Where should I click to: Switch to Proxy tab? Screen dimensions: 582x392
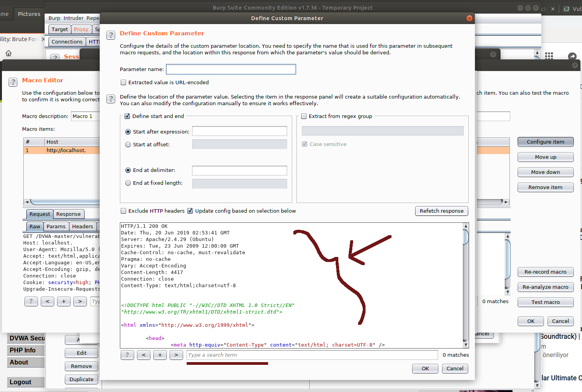click(x=81, y=29)
